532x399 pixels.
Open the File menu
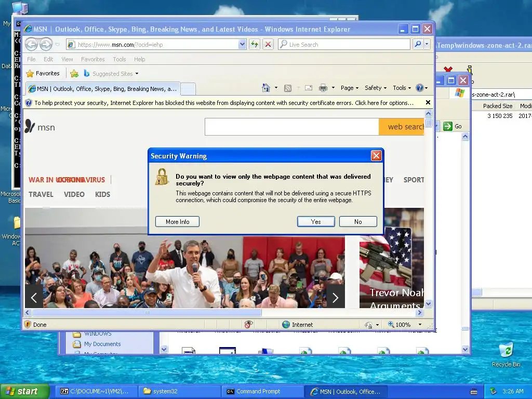click(x=31, y=59)
